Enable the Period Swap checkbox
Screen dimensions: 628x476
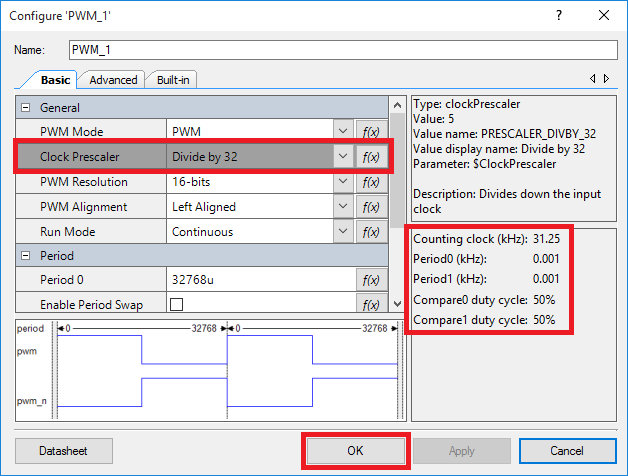(176, 305)
